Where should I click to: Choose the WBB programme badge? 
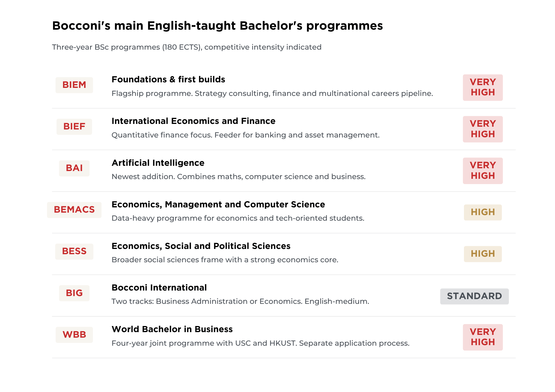[x=74, y=335]
